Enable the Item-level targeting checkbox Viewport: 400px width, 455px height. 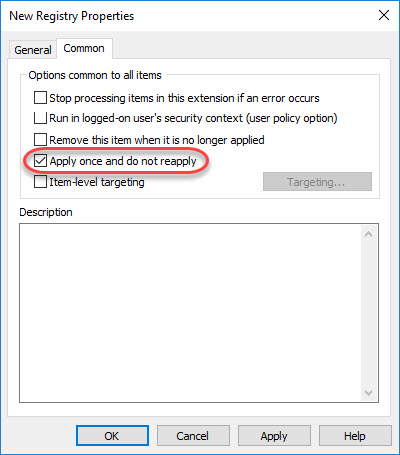click(40, 182)
